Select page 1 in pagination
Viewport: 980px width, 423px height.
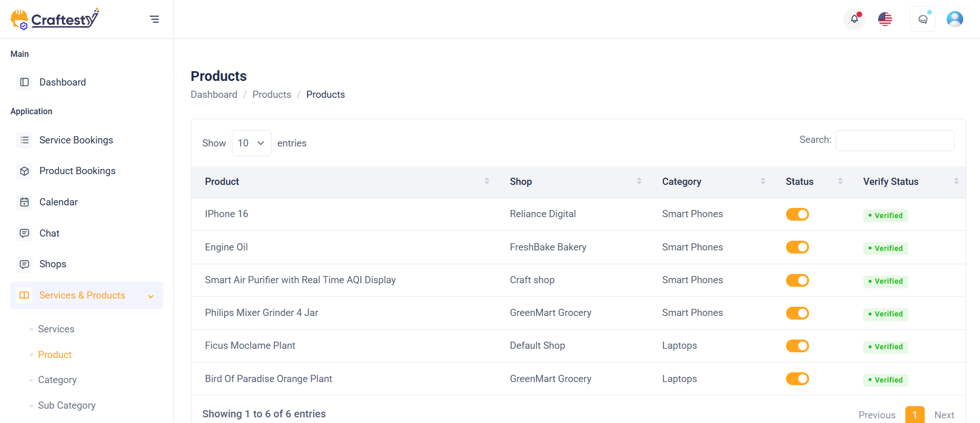(915, 415)
